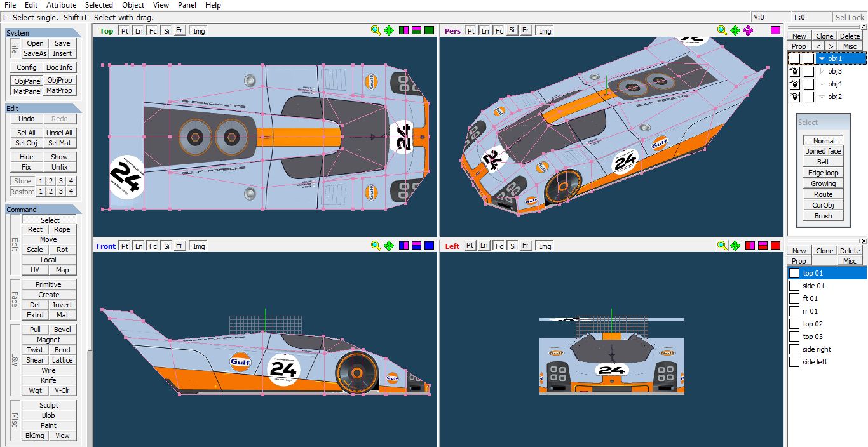
Task: Toggle the Fc face display in Top view
Action: point(153,30)
